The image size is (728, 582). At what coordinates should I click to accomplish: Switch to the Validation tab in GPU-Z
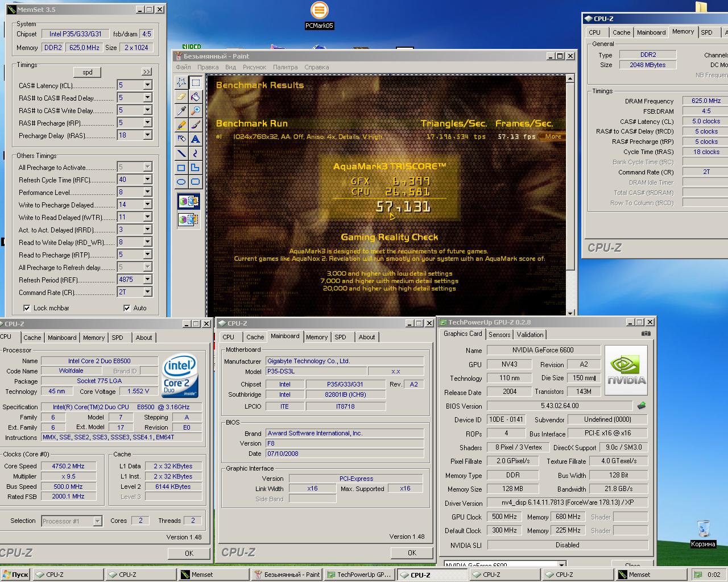530,335
